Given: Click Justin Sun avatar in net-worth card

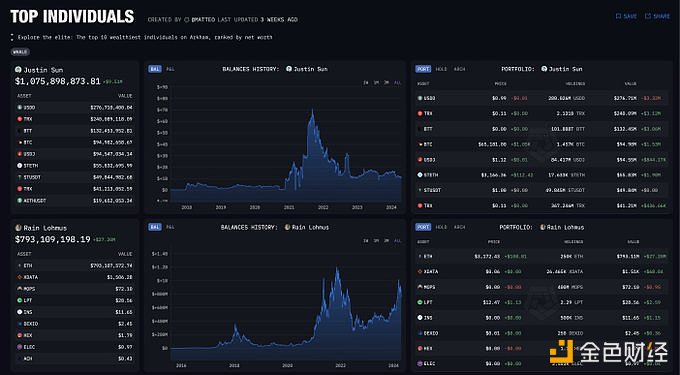Looking at the screenshot, I should pyautogui.click(x=18, y=69).
